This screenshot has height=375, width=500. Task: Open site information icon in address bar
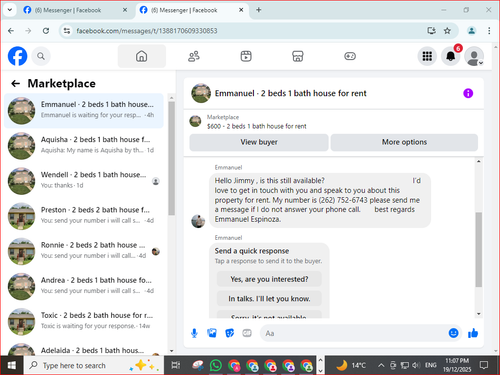point(67,31)
